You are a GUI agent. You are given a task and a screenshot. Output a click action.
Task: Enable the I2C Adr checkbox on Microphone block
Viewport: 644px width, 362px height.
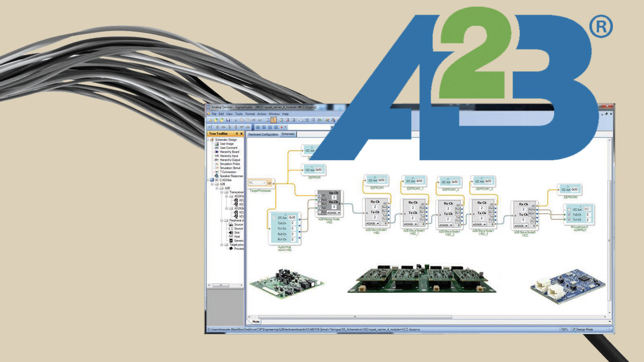[569, 209]
